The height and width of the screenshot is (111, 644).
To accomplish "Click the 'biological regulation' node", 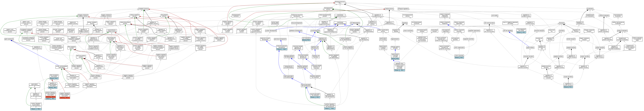I will coord(403,9).
